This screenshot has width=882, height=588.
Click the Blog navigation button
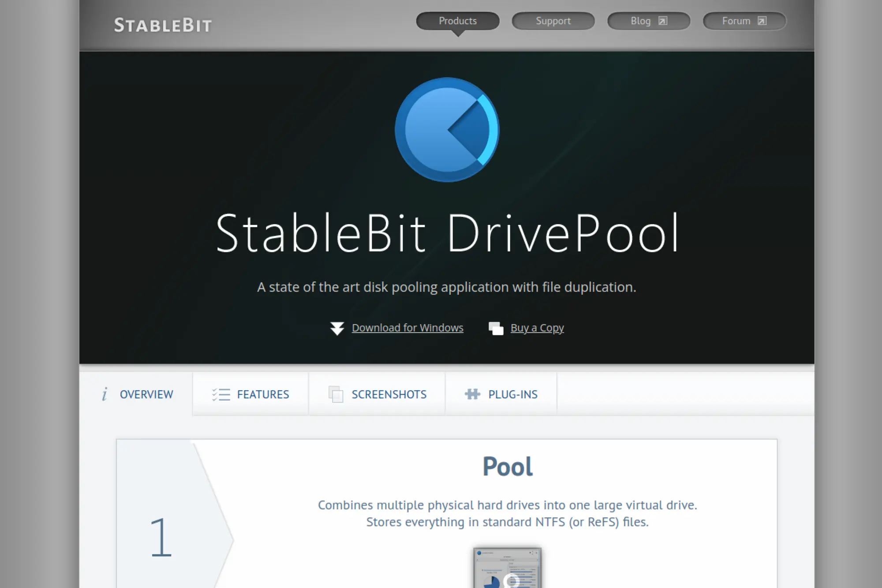640,20
